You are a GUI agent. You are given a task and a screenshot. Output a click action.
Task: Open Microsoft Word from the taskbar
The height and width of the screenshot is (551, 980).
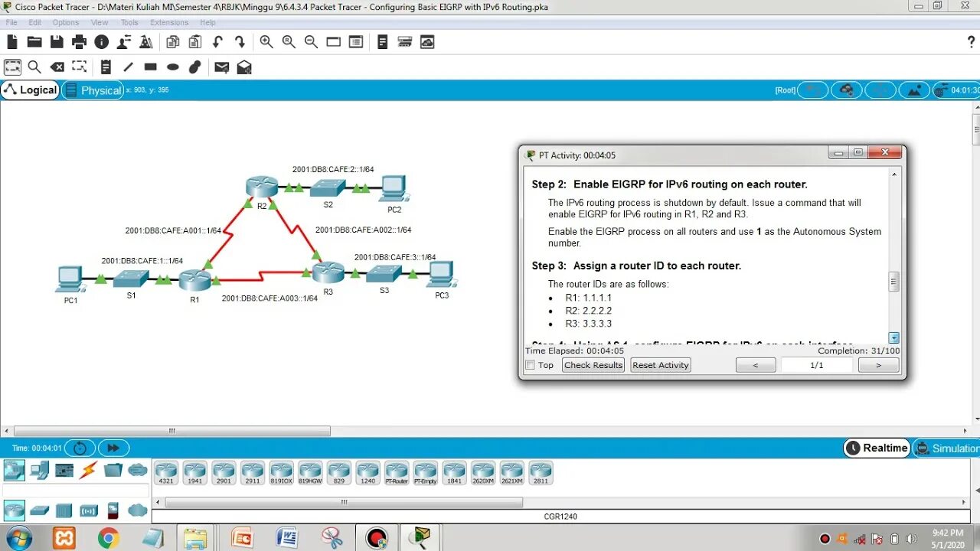pyautogui.click(x=288, y=538)
